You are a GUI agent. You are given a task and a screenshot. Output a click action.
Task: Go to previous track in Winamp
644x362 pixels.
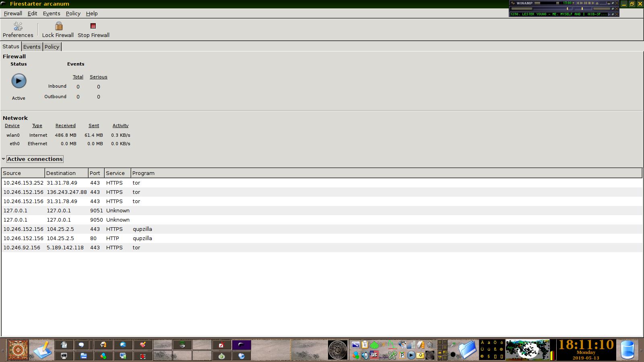coord(578,3)
